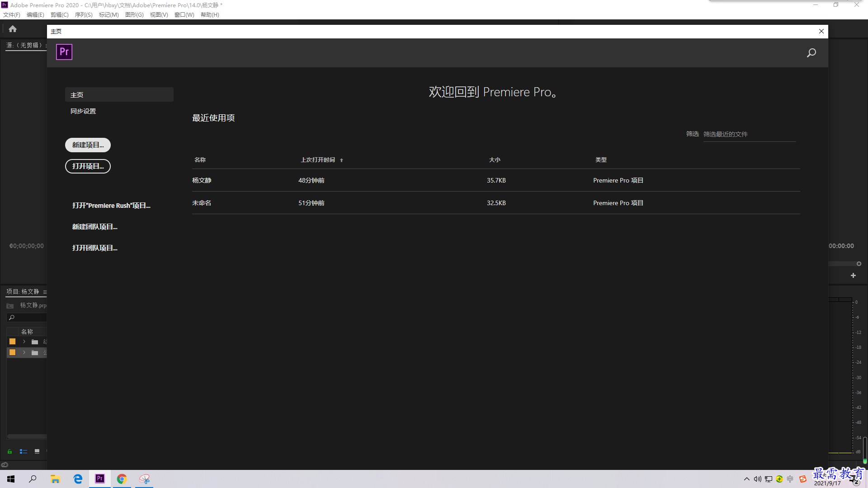Sort recent files by 大小 column
868x488 pixels.
[x=495, y=160]
